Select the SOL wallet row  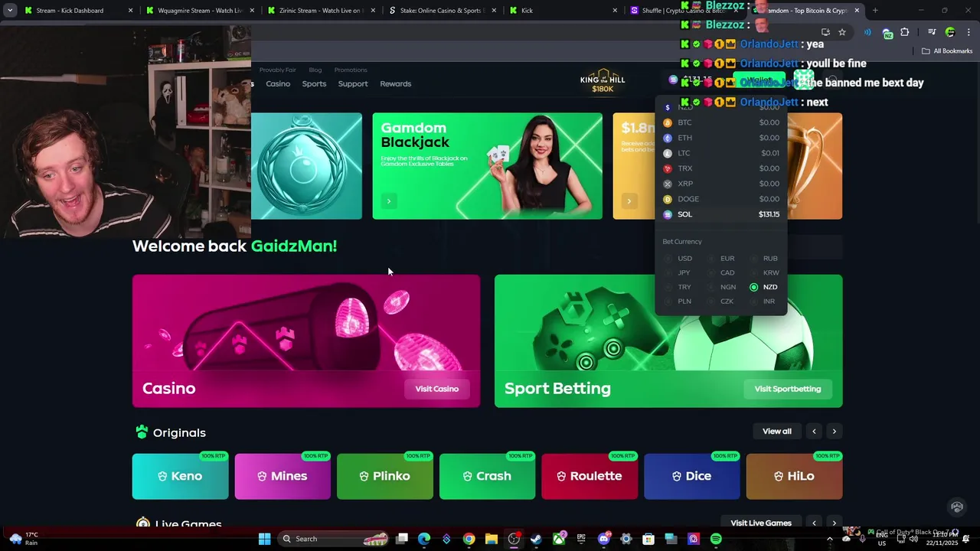(720, 214)
